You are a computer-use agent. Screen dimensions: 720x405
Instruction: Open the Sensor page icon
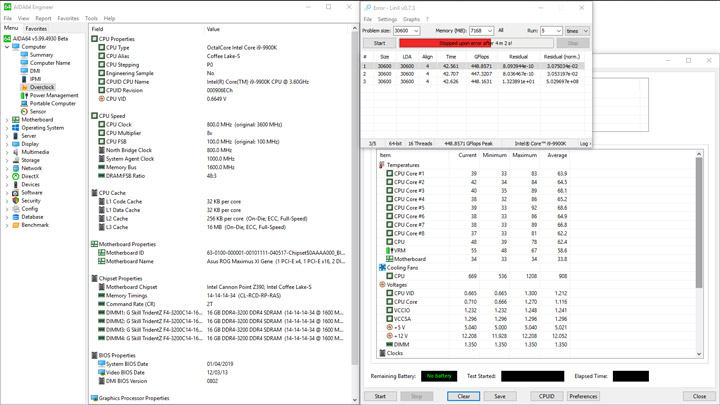tap(24, 112)
